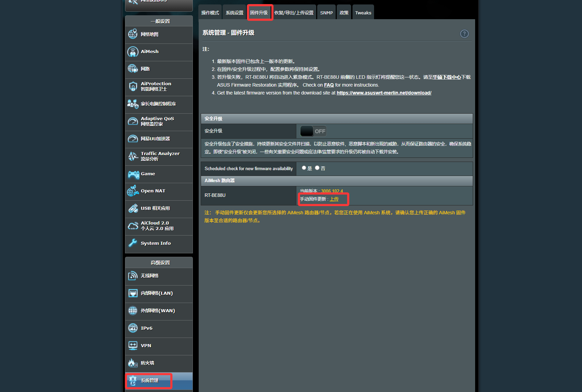582x392 pixels.
Task: Click the Traffic Analyzer waveform icon
Action: click(x=133, y=156)
